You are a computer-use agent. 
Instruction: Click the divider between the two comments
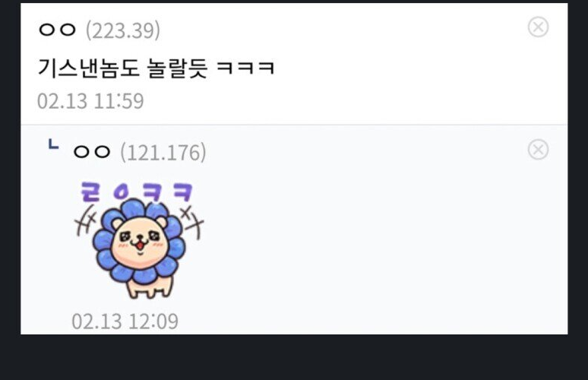(294, 125)
